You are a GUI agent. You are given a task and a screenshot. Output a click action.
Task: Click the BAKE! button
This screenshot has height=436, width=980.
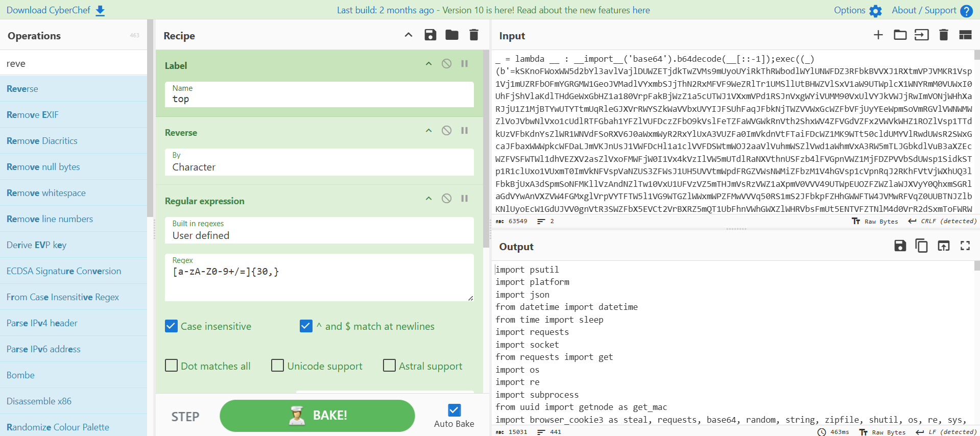(317, 416)
